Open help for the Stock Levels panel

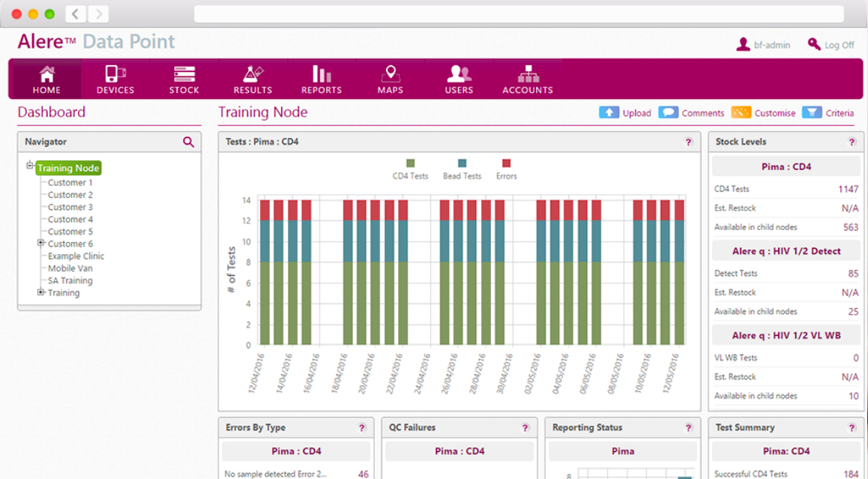click(852, 142)
